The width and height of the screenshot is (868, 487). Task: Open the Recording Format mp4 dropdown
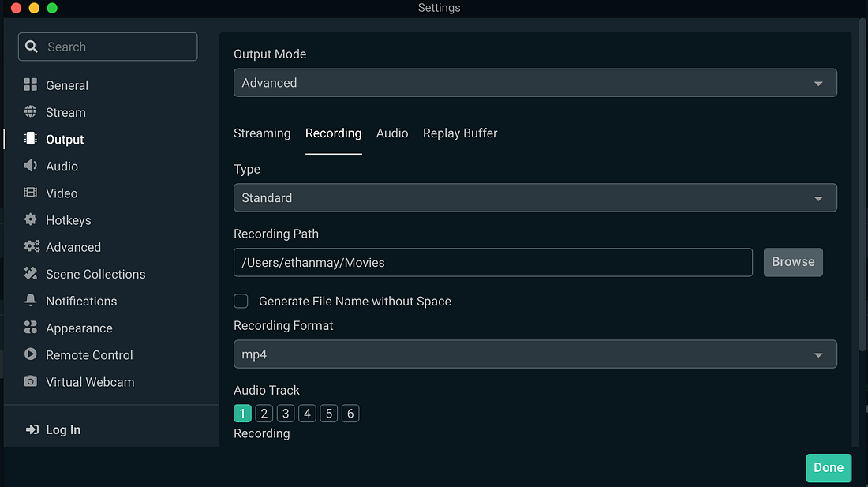535,354
